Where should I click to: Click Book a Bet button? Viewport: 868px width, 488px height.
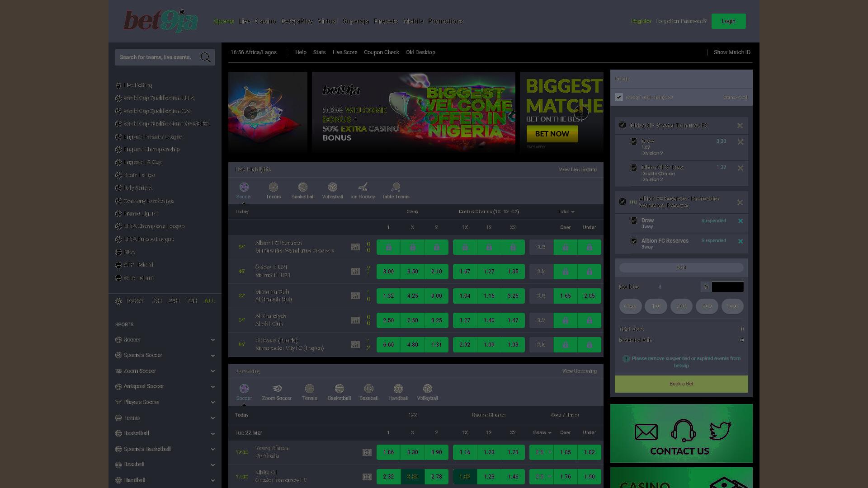pyautogui.click(x=681, y=384)
